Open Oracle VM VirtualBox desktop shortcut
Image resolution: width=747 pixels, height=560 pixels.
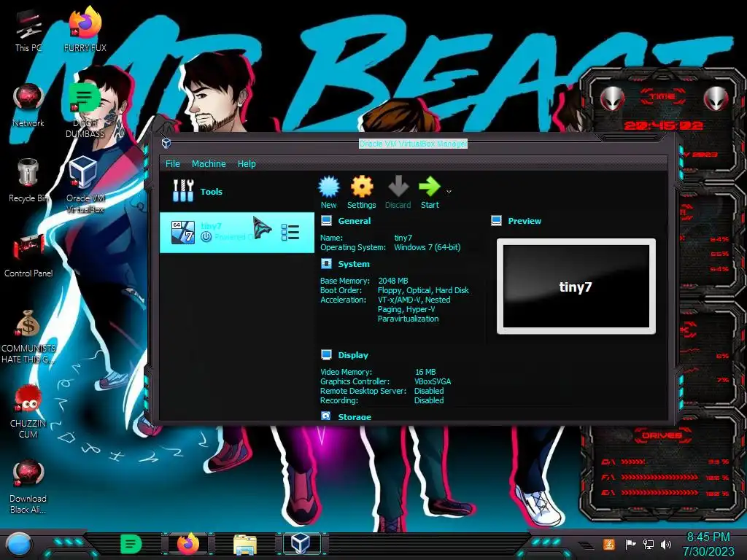tap(85, 184)
